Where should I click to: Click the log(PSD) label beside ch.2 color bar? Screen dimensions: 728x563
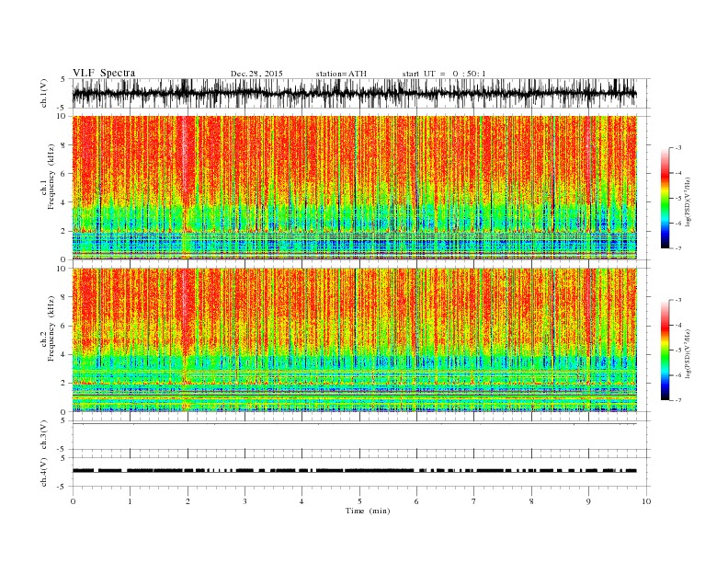(688, 353)
